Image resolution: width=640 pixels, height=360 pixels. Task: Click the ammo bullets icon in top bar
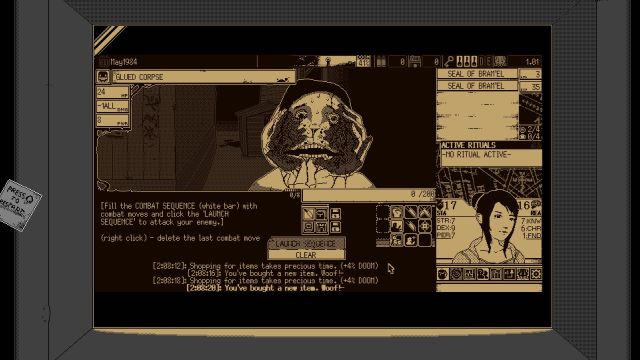point(381,62)
